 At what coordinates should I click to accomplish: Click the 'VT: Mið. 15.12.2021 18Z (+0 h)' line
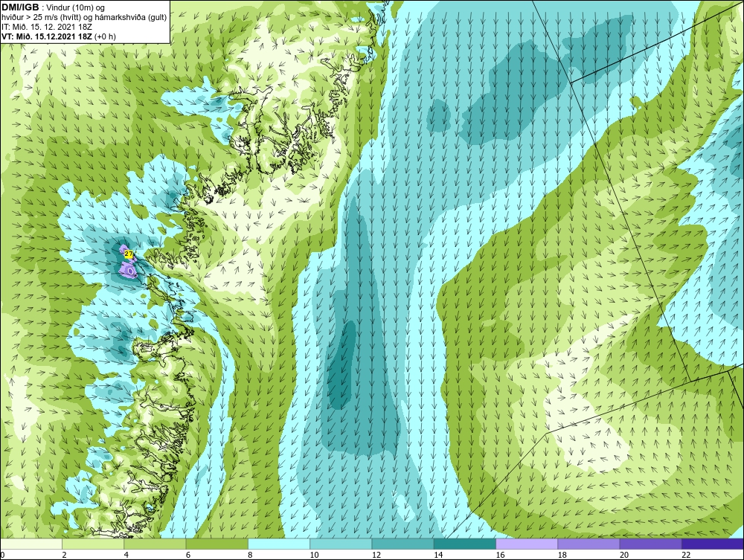(x=58, y=36)
